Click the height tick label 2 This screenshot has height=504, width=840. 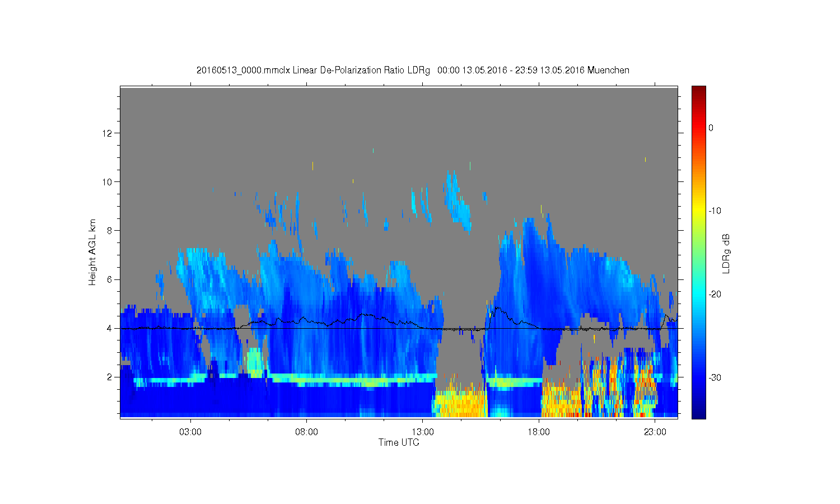[109, 377]
